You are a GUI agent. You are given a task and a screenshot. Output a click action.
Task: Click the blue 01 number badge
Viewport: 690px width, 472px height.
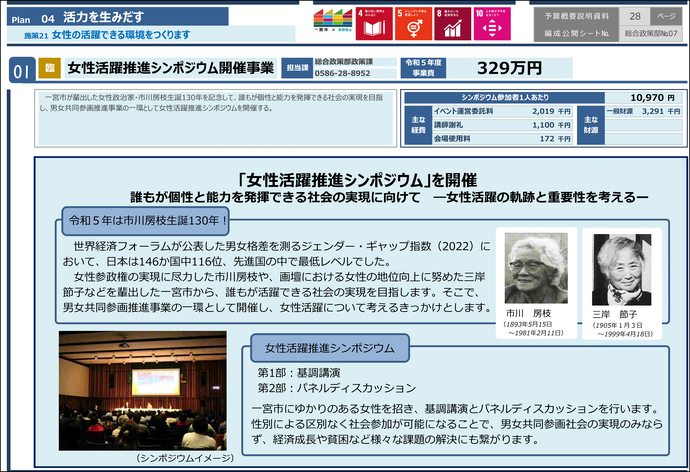pos(22,70)
